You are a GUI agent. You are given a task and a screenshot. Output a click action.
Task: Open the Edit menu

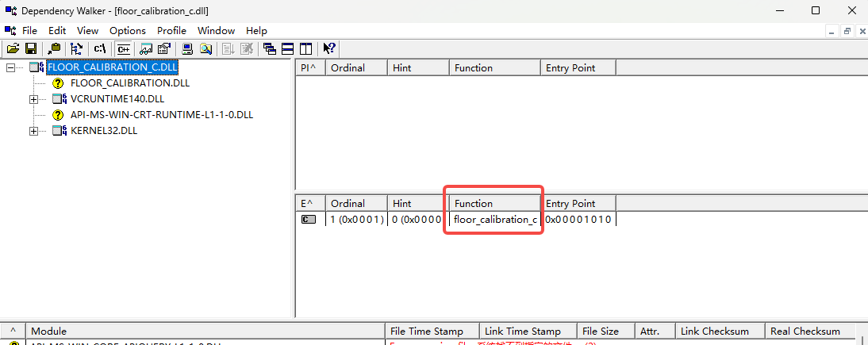(57, 30)
